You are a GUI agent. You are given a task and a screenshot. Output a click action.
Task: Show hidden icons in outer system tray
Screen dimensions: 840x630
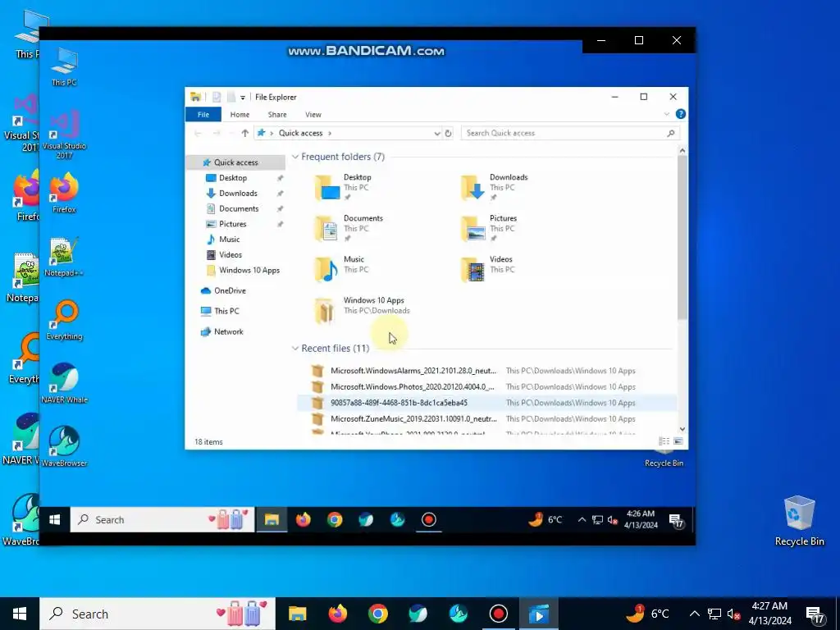click(x=694, y=614)
